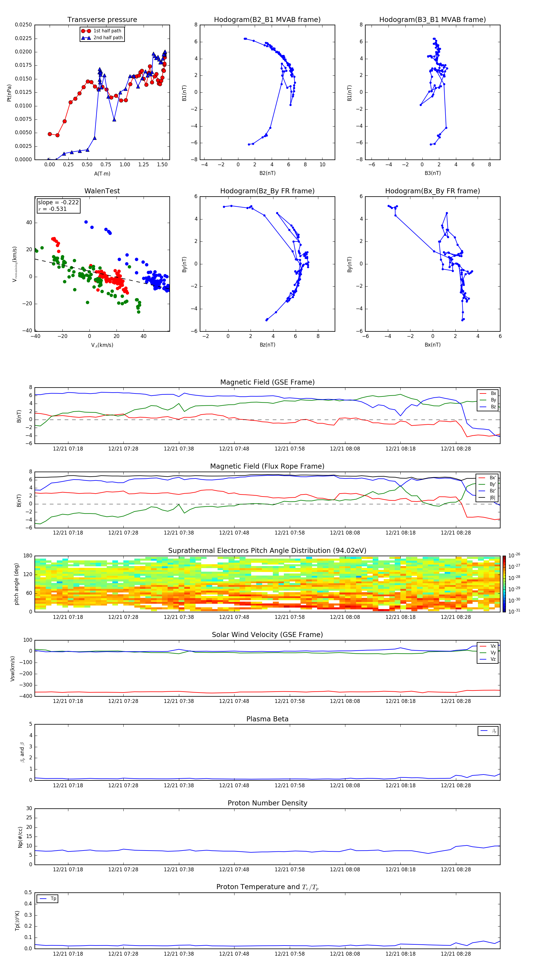The height and width of the screenshot is (980, 535).
Task: Click the "B2(nT)" x-axis label
Action: [267, 173]
